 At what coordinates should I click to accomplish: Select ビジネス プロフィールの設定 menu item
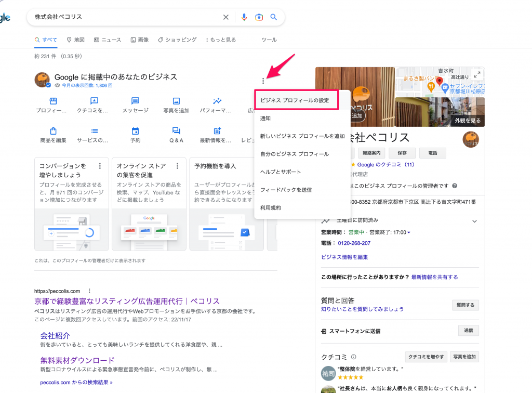coord(295,100)
